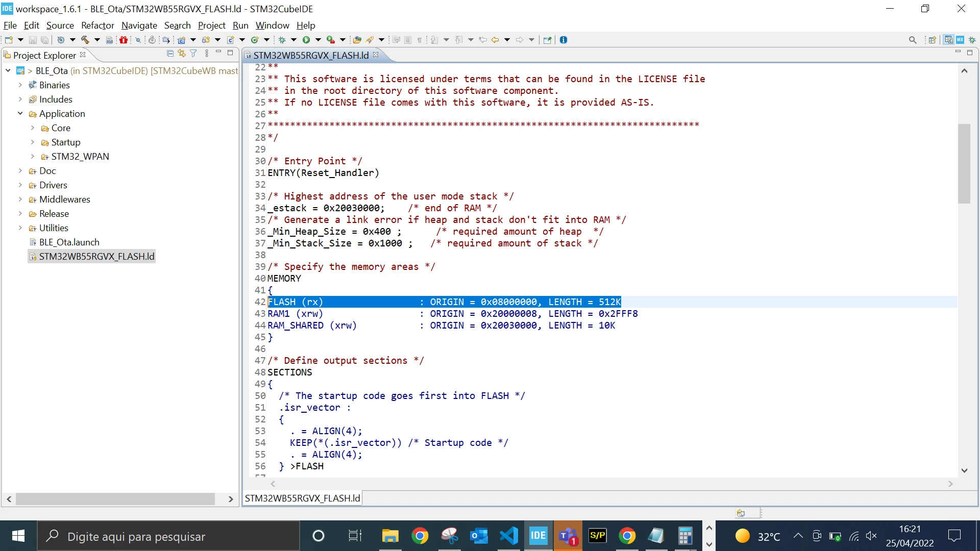Switch to the C/C++ perspective button
The width and height of the screenshot is (980, 551).
pyautogui.click(x=949, y=40)
